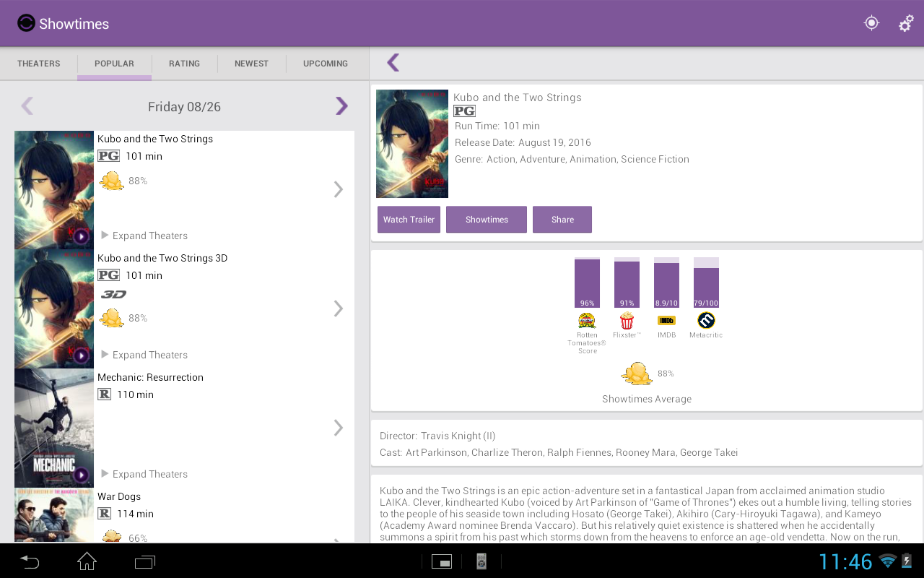
Task: Open the War Dogs poster
Action: tap(54, 515)
